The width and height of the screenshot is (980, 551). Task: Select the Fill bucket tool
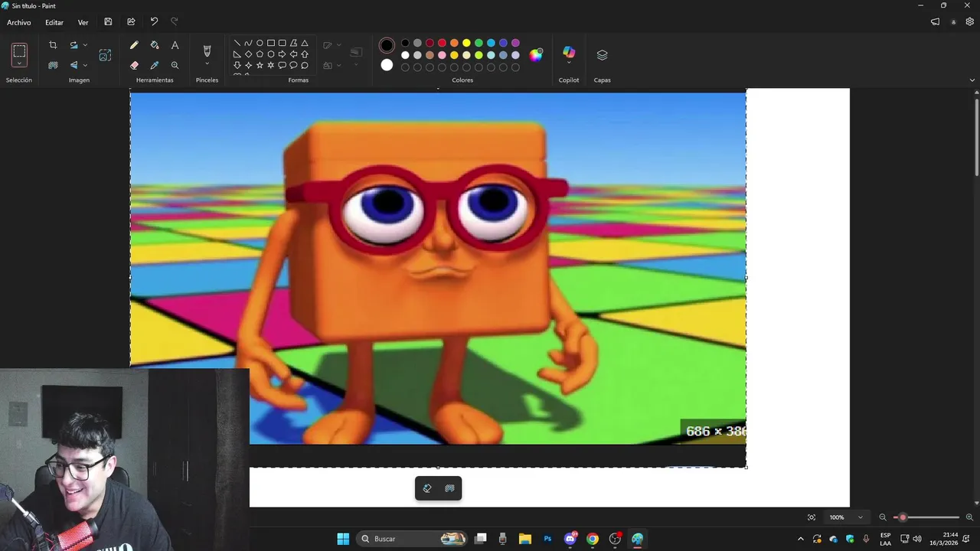click(x=155, y=45)
